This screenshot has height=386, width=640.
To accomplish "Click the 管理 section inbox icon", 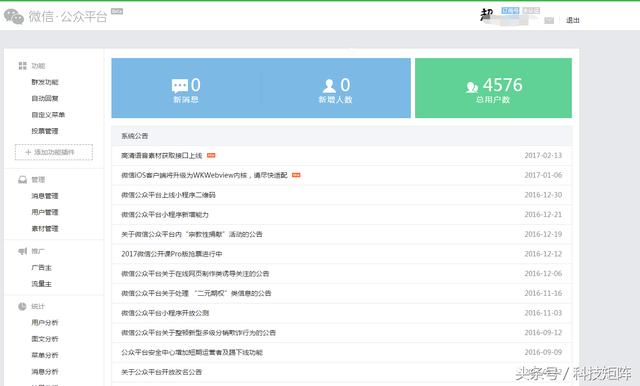I will (22, 180).
